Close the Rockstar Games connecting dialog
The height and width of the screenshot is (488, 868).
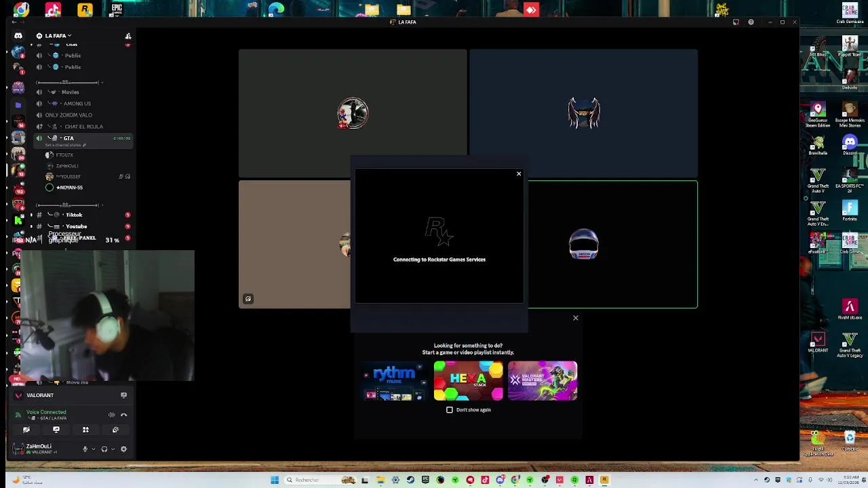pyautogui.click(x=519, y=174)
